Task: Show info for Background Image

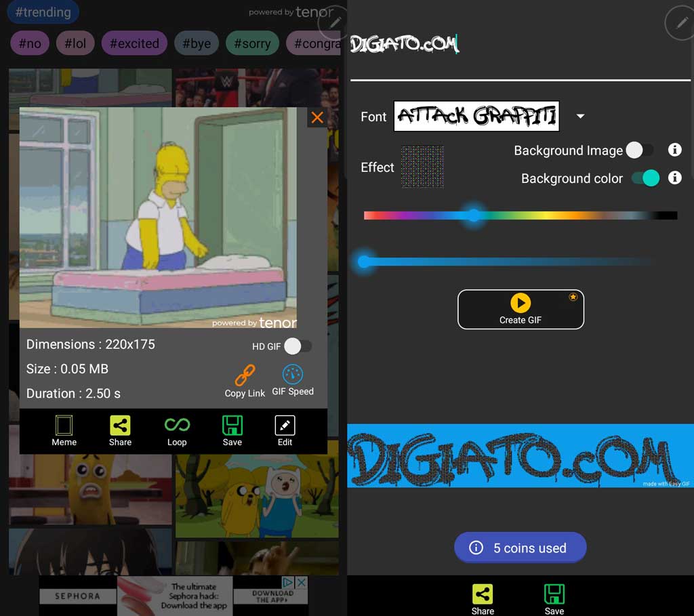Action: pyautogui.click(x=674, y=150)
